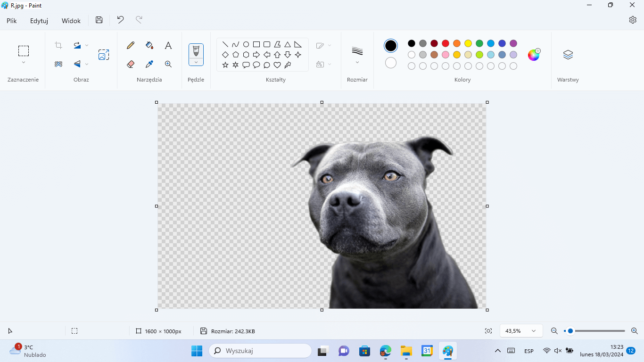Image resolution: width=644 pixels, height=362 pixels.
Task: Open Microsoft Edge from taskbar
Action: [386, 351]
